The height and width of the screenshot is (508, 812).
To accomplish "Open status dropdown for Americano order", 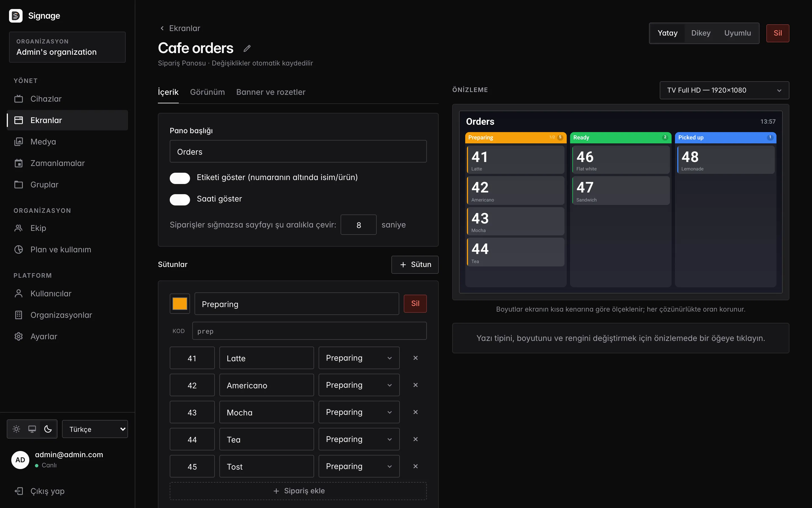I will (359, 385).
